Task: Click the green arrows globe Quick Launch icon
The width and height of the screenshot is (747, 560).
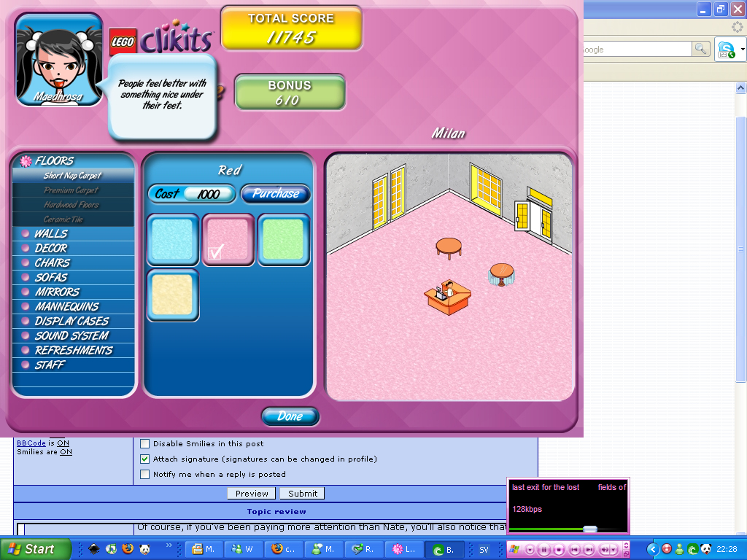Action: point(111,549)
